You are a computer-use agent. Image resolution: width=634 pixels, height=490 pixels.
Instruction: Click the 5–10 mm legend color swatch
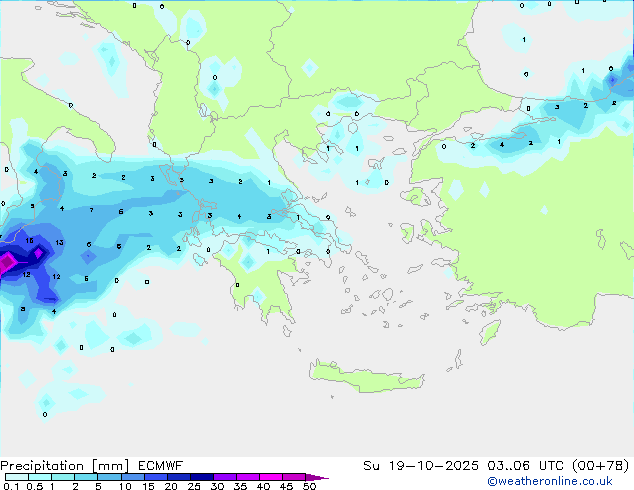109,477
